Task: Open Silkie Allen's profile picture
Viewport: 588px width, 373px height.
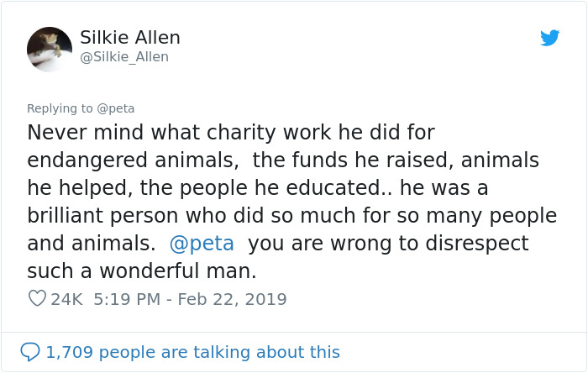Action: [x=50, y=48]
